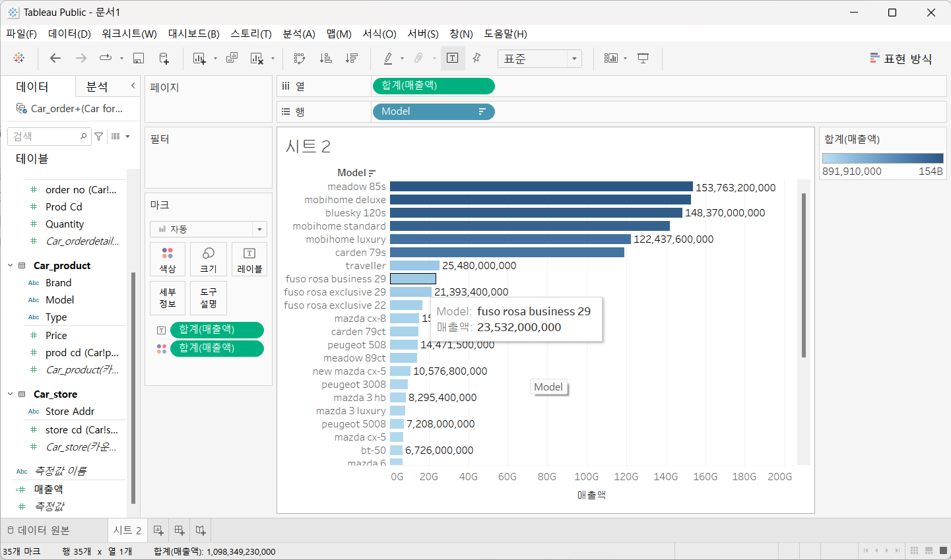The image size is (951, 560).
Task: Click the sort icon beside Model header
Action: (x=372, y=173)
